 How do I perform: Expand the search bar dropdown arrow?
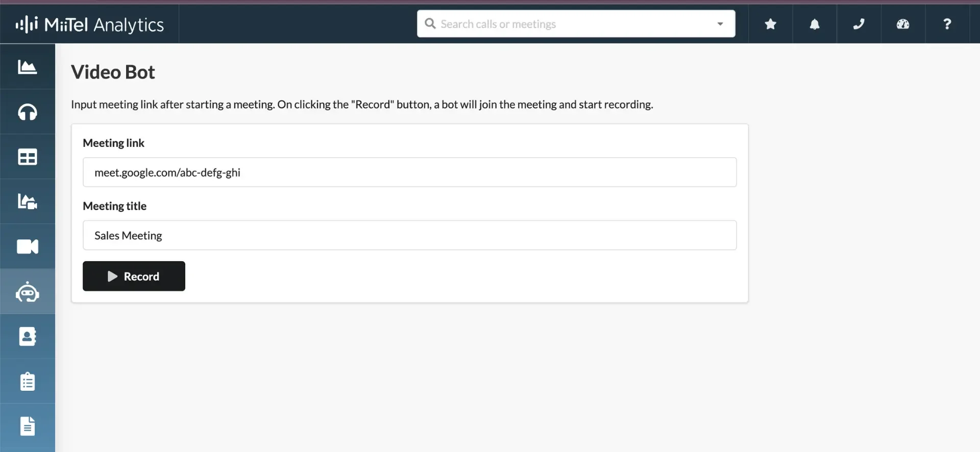(720, 24)
